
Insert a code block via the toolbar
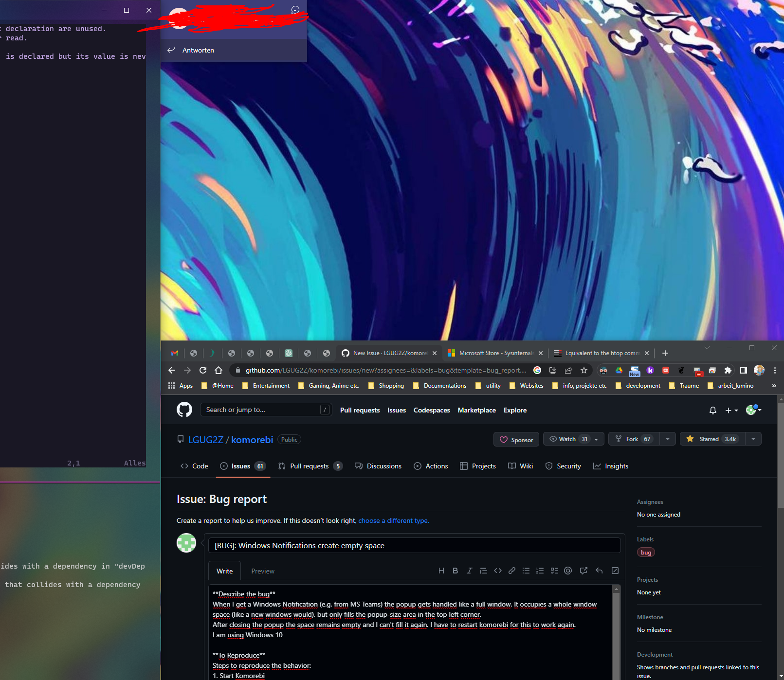pos(497,571)
